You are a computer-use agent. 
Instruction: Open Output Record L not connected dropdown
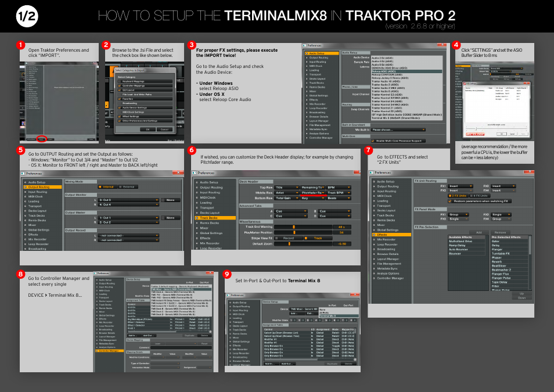pyautogui.click(x=128, y=235)
